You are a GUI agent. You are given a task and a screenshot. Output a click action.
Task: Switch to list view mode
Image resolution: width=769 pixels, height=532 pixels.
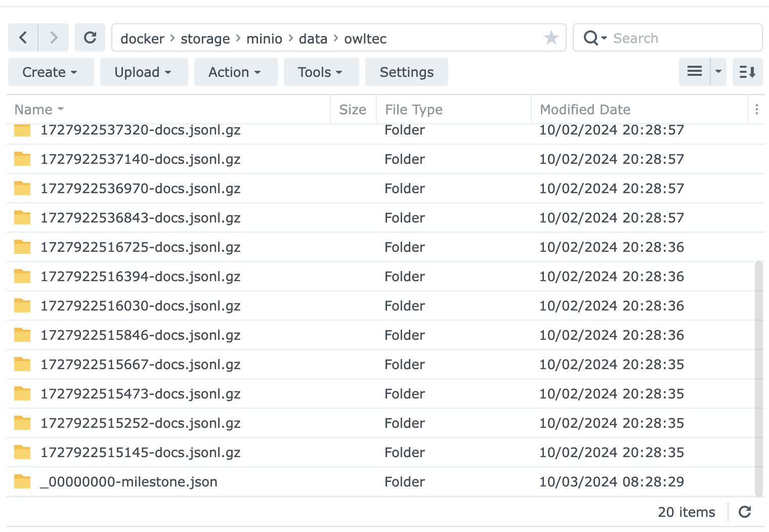tap(695, 72)
